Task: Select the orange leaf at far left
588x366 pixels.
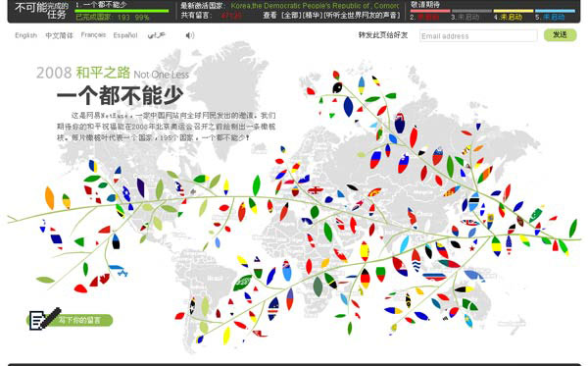Action: [50, 198]
